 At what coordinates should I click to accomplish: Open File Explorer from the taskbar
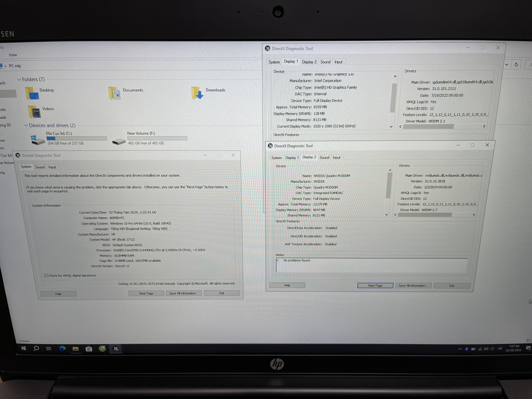(x=75, y=349)
